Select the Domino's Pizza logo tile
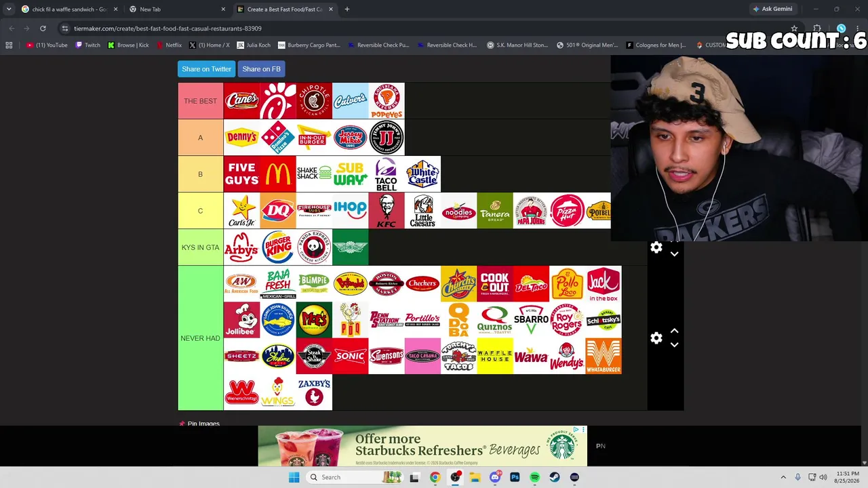This screenshot has width=868, height=488. pyautogui.click(x=278, y=138)
